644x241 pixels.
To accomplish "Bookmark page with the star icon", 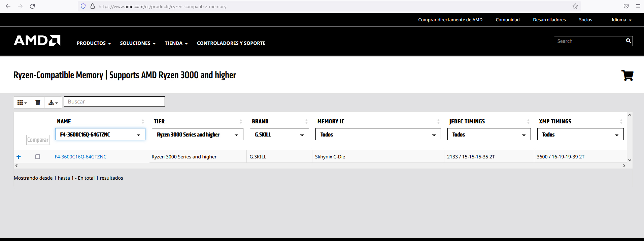I will pos(575,6).
